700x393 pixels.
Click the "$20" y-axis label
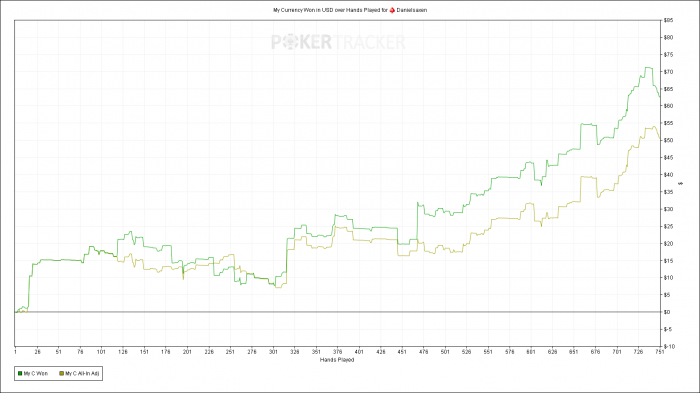668,243
